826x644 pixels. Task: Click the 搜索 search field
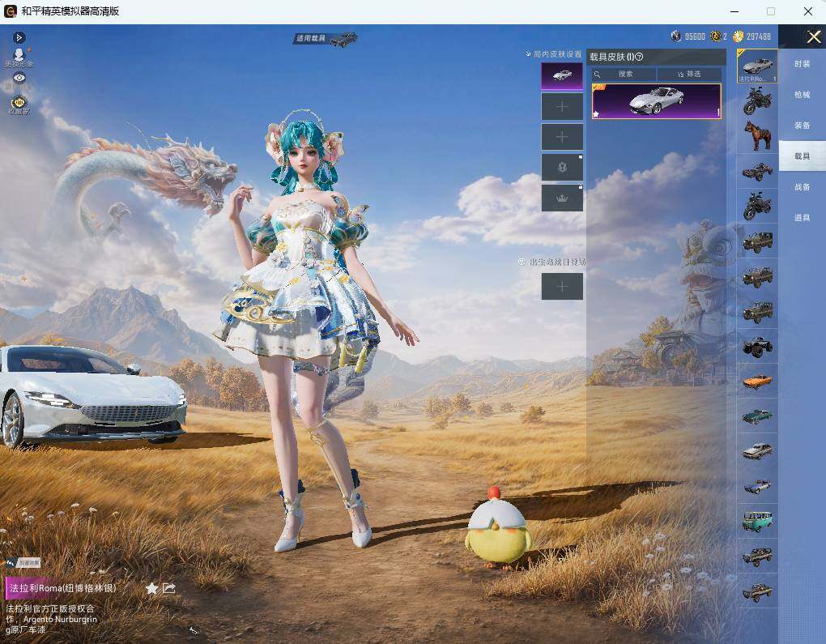624,75
